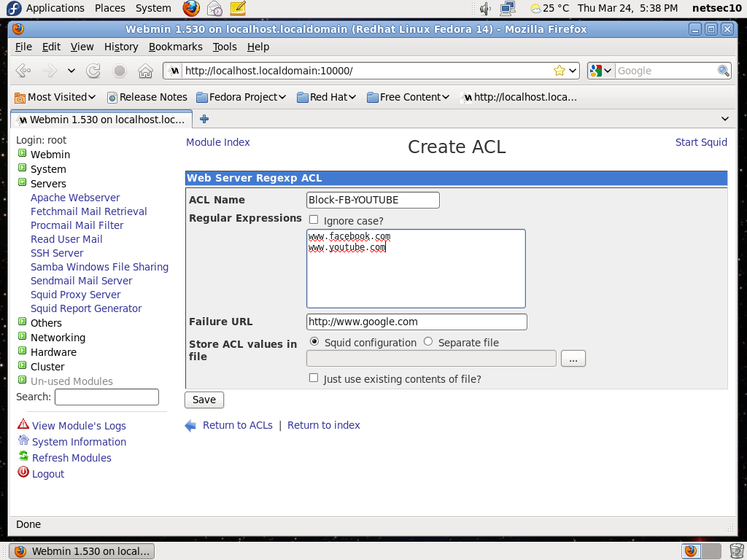
Task: Click the file browse ... button
Action: coord(573,359)
